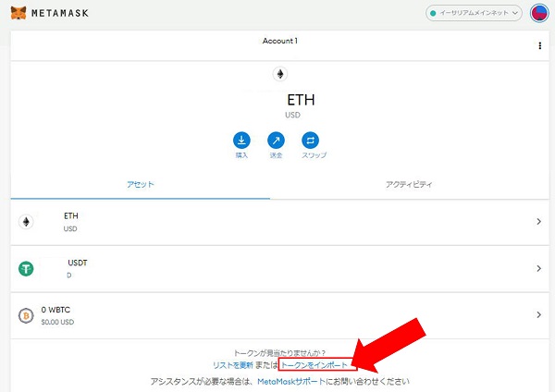Open the USDT row chevron
The height and width of the screenshot is (392, 555).
pos(538,268)
